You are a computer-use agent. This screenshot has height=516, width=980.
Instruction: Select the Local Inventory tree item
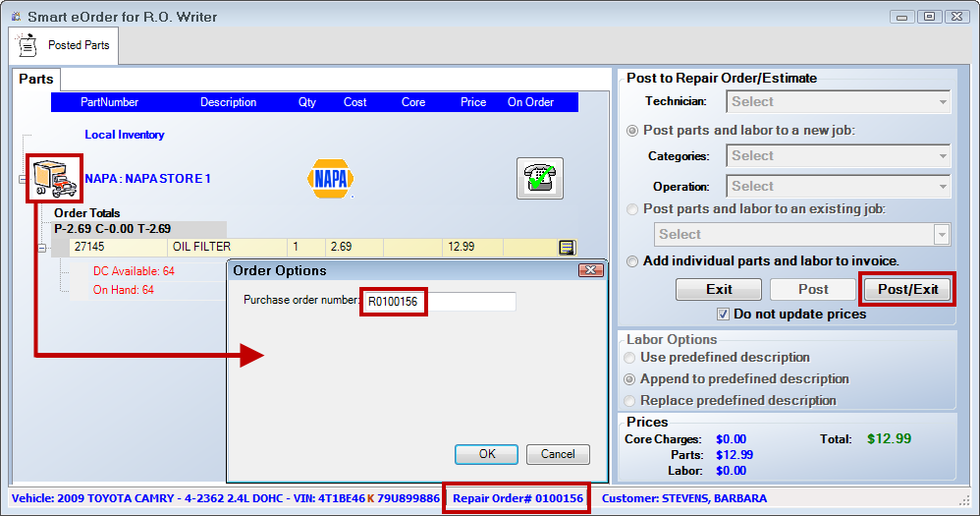(x=124, y=135)
